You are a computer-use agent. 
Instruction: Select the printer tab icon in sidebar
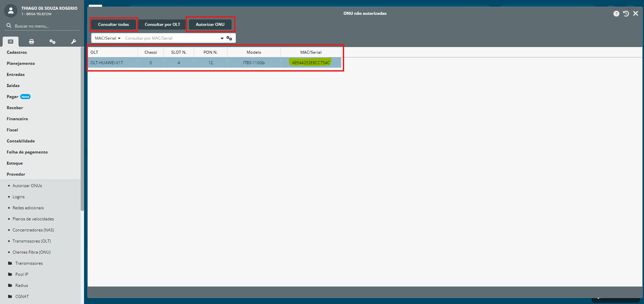point(32,42)
